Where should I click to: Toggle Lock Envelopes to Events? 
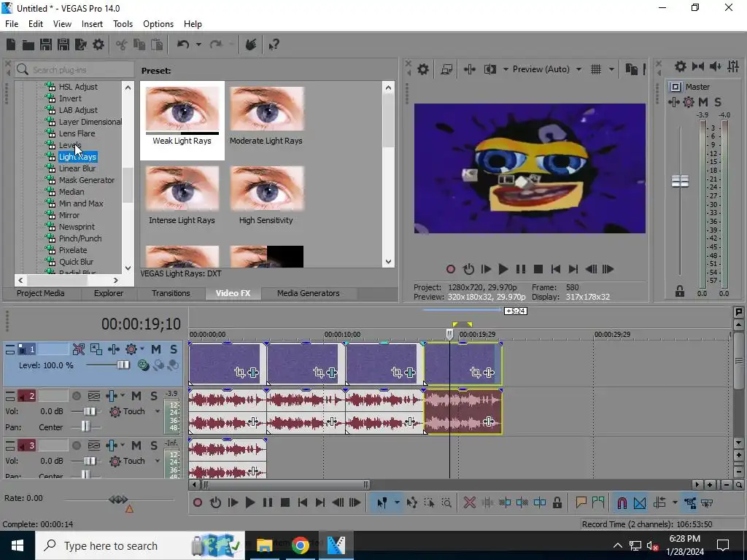coord(690,503)
